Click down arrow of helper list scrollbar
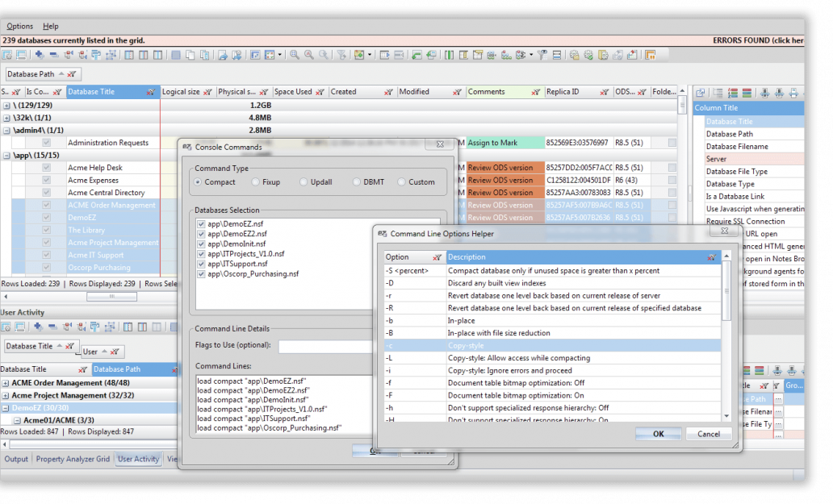 [726, 416]
